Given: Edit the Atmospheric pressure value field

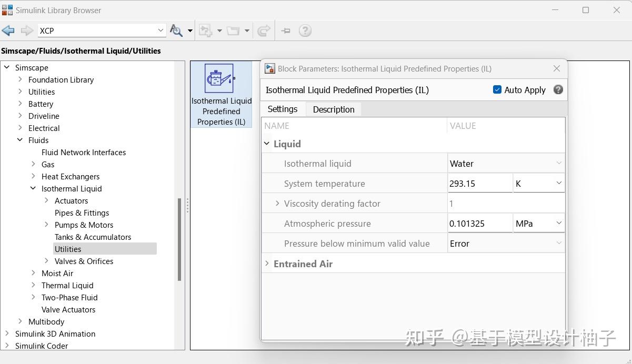Looking at the screenshot, I should click(x=479, y=223).
